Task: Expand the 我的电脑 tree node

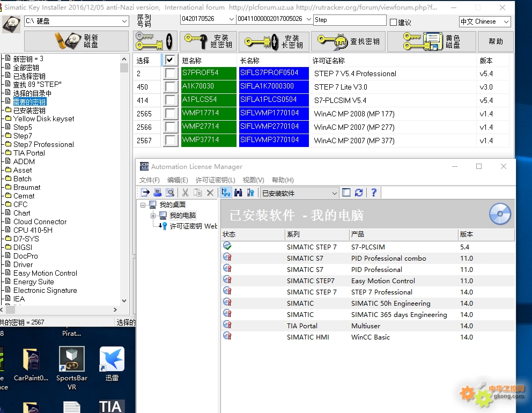Action: [x=153, y=216]
